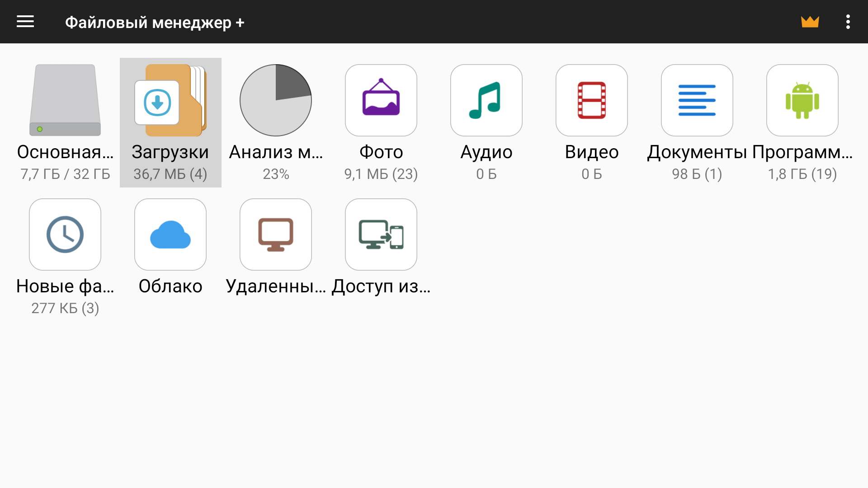Open the hamburger navigation menu

[25, 22]
